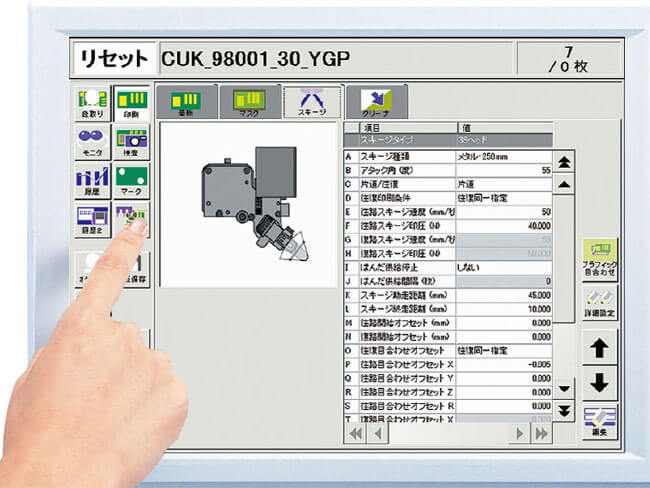
Task: Open the はんだ供給停止 value しない field
Action: click(x=503, y=268)
